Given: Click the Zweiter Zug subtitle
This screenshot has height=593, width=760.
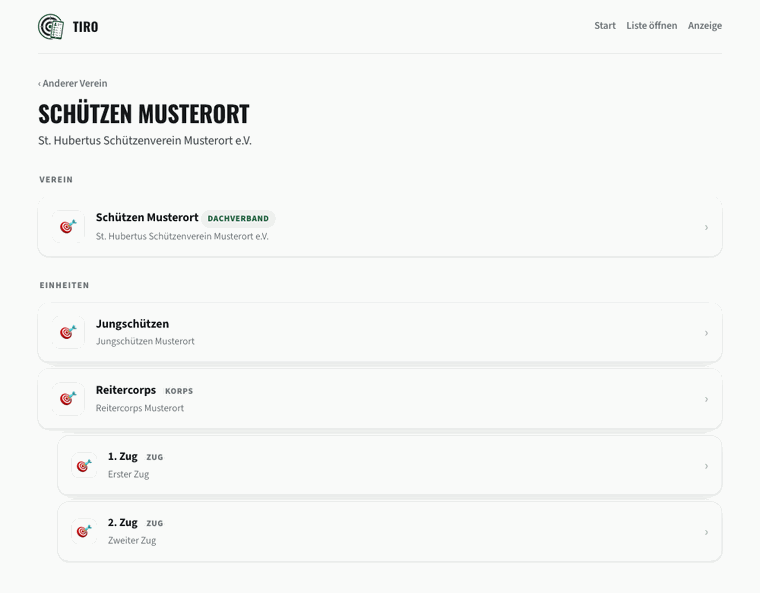Looking at the screenshot, I should (132, 540).
